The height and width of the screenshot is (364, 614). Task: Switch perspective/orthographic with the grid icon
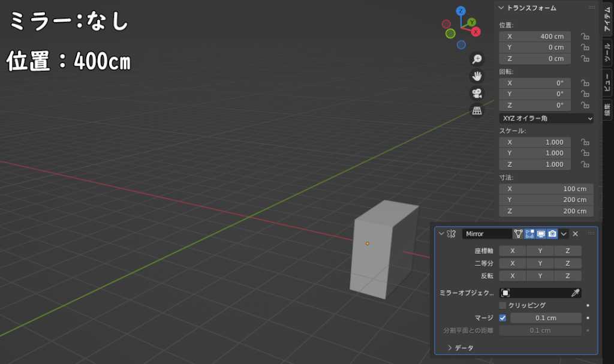(x=477, y=110)
